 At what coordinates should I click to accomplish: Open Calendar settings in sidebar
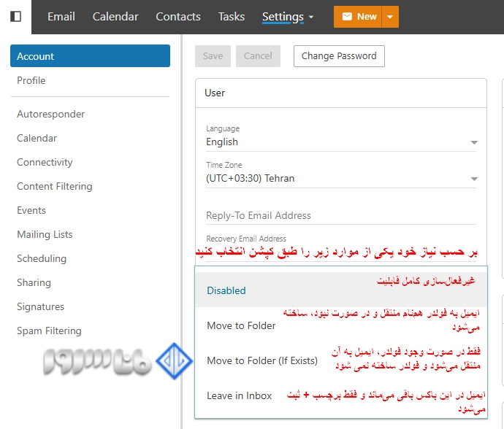(37, 138)
